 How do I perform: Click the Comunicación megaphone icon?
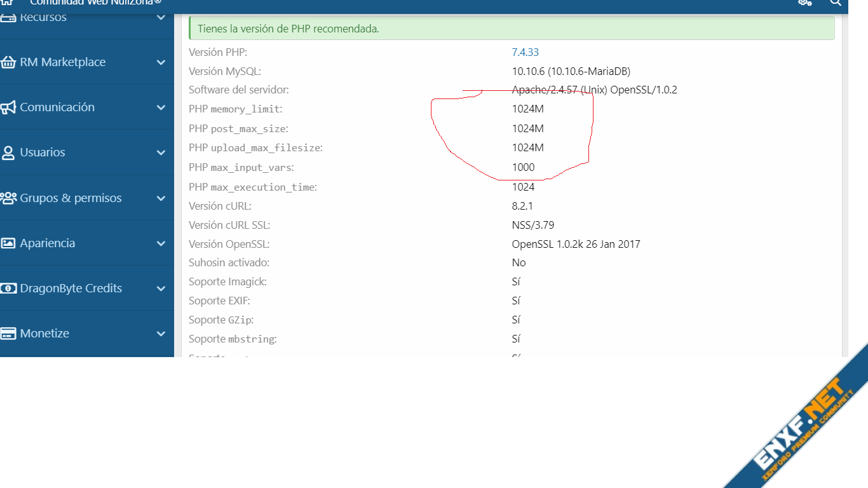click(8, 107)
